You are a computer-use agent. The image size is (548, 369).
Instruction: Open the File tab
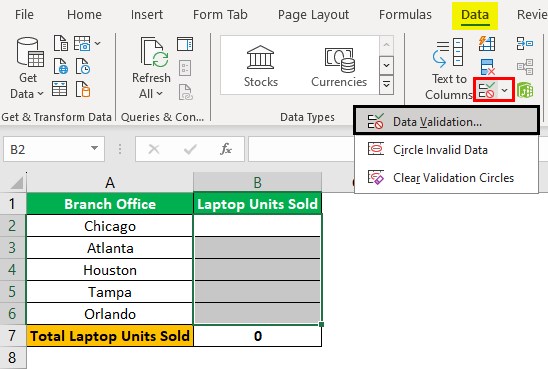[x=24, y=15]
